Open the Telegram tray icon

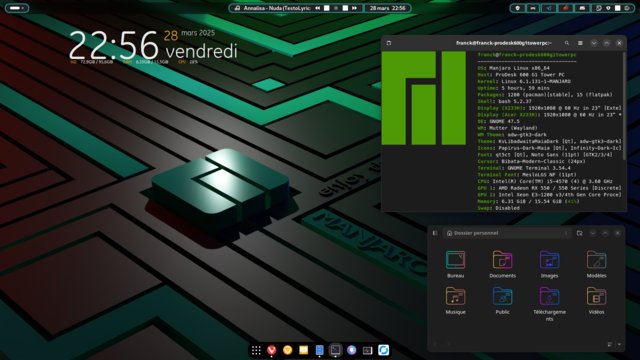549,8
